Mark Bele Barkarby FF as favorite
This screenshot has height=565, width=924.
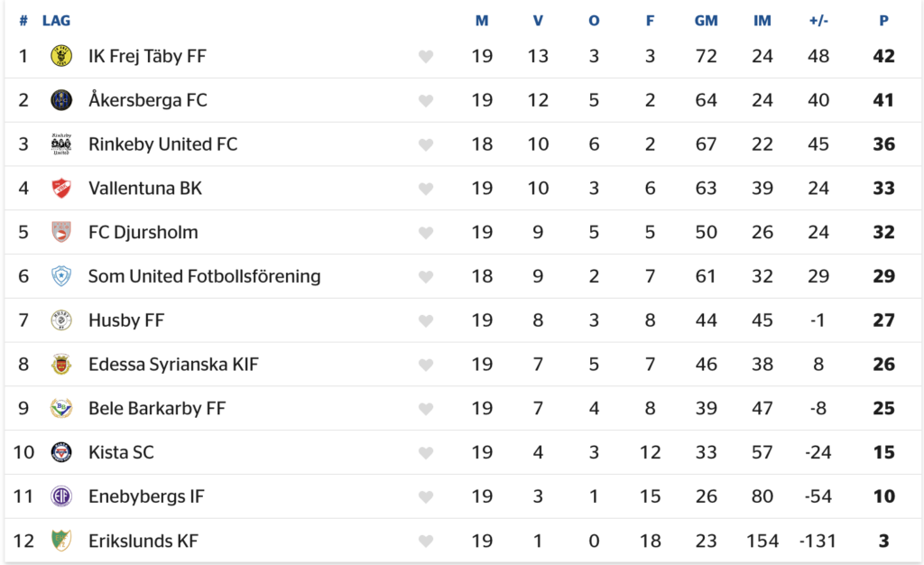426,409
